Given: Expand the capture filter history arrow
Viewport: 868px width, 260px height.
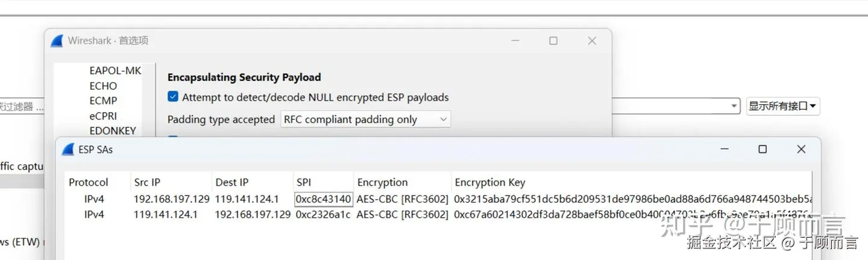Looking at the screenshot, I should 734,106.
